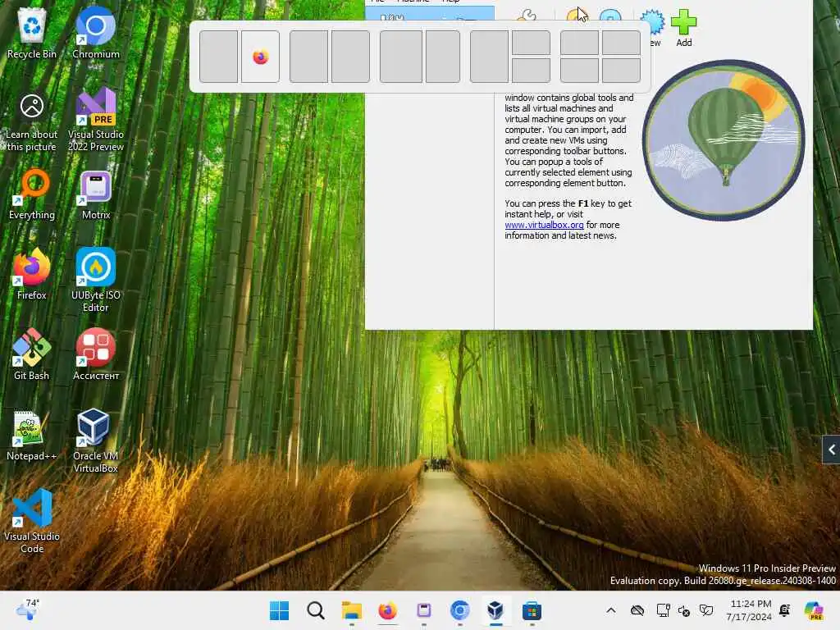This screenshot has height=630, width=840.
Task: Choose the snap zone showing the Firefox icon
Action: tap(260, 57)
